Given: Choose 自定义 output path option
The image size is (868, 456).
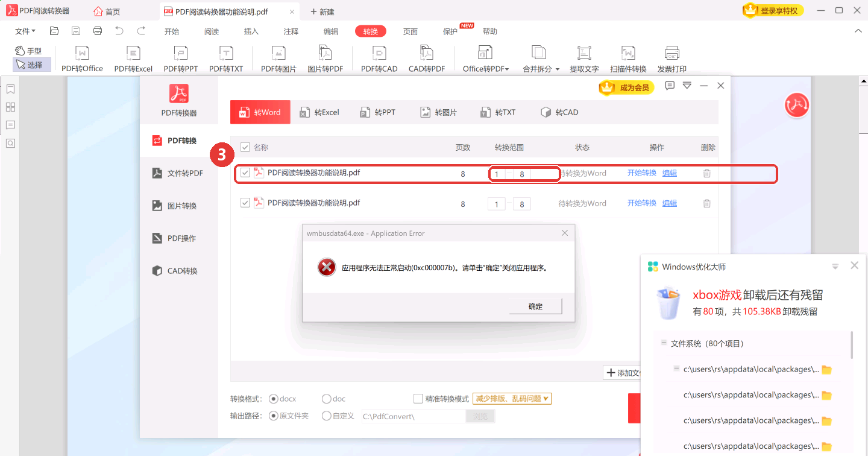Looking at the screenshot, I should (327, 416).
